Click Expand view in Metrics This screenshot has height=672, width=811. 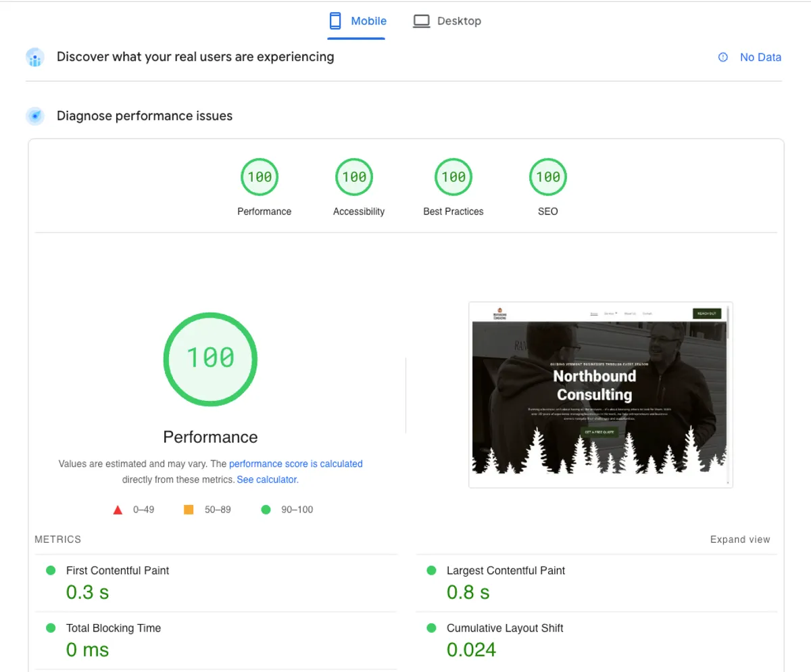coord(740,539)
